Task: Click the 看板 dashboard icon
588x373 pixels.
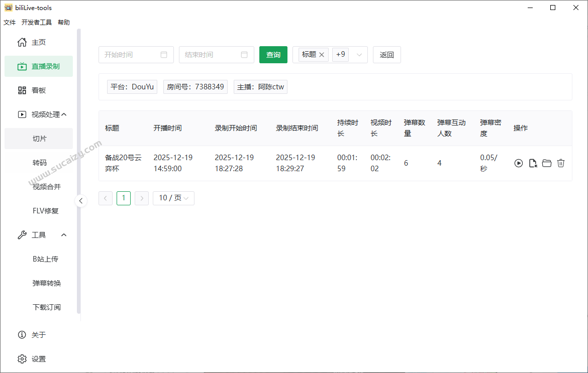Action: pos(22,90)
